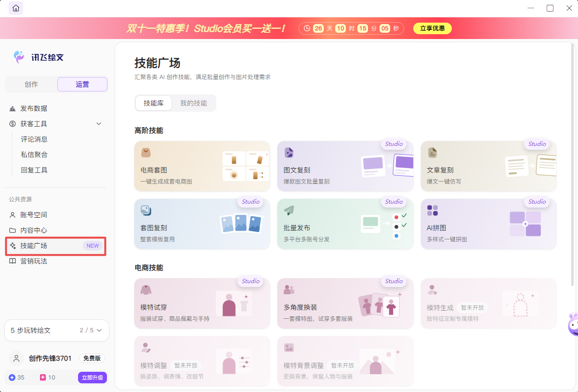Click the 暂未开放 label on 模特调整
The image size is (578, 392).
[x=186, y=365]
